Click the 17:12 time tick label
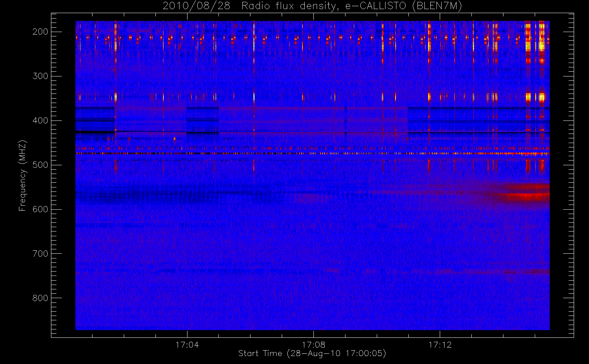 click(440, 345)
